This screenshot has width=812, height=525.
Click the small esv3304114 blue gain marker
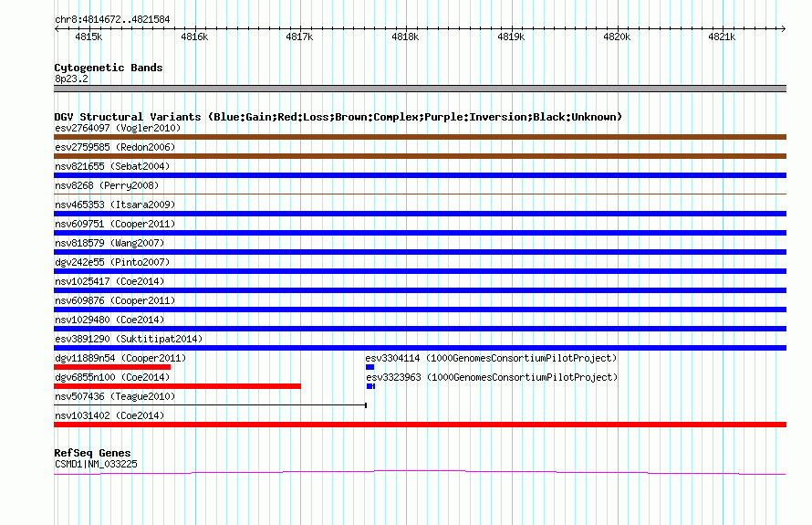[x=370, y=367]
